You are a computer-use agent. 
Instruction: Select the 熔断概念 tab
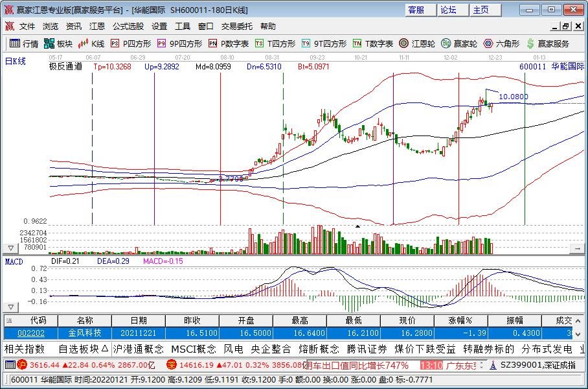[x=319, y=349]
